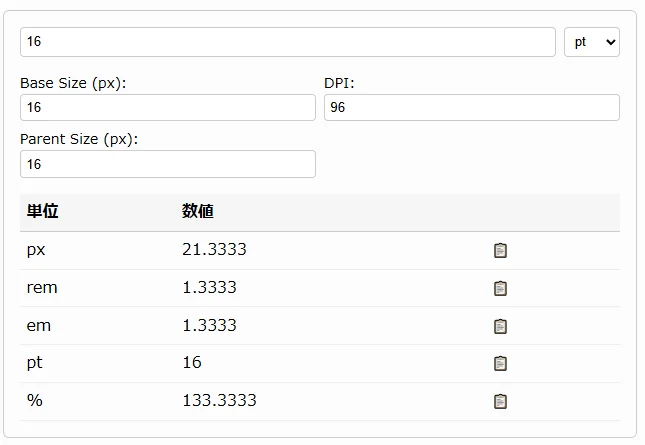
Task: Click the DPI label
Action: click(339, 83)
